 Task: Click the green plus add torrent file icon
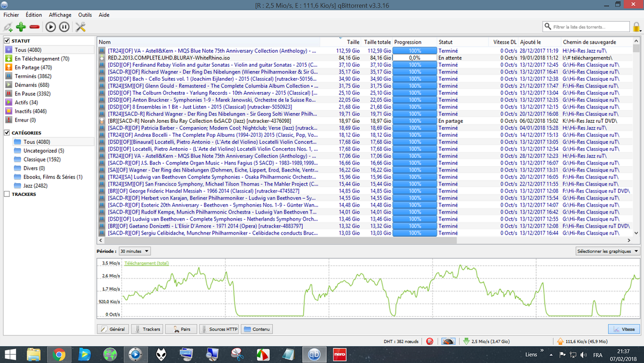coord(21,27)
